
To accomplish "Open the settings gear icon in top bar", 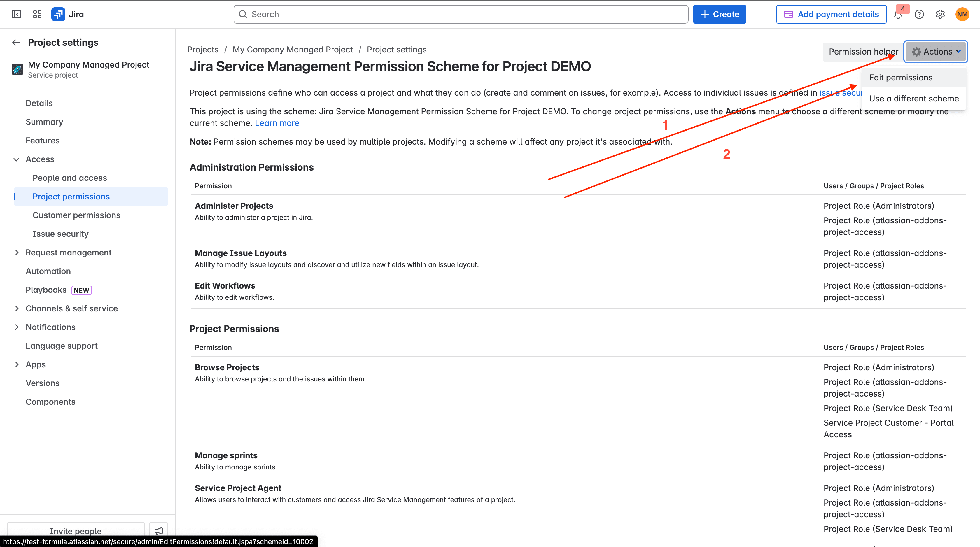I will click(940, 15).
